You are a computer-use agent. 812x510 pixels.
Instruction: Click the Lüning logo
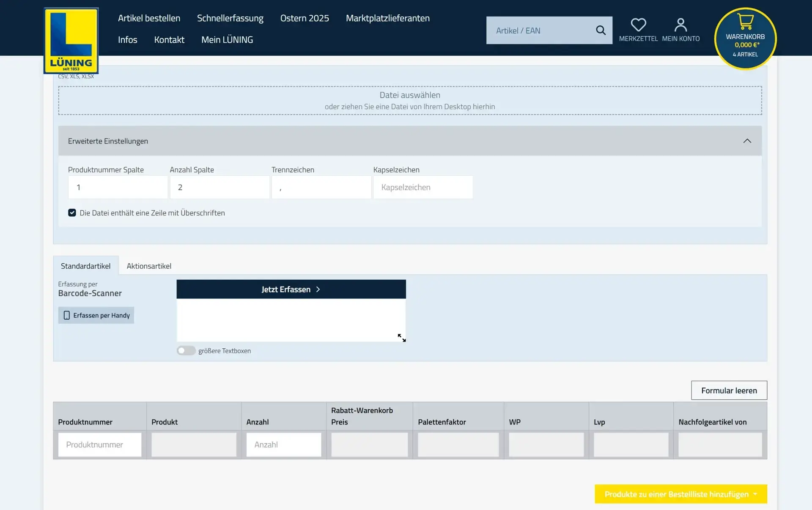71,40
